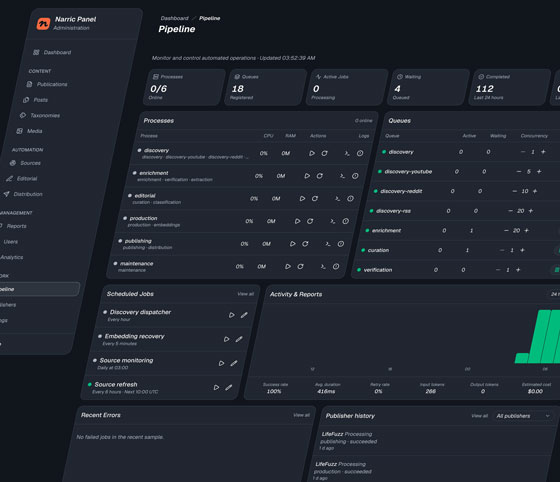The height and width of the screenshot is (482, 560).
Task: Start the publishing process
Action: (292, 244)
